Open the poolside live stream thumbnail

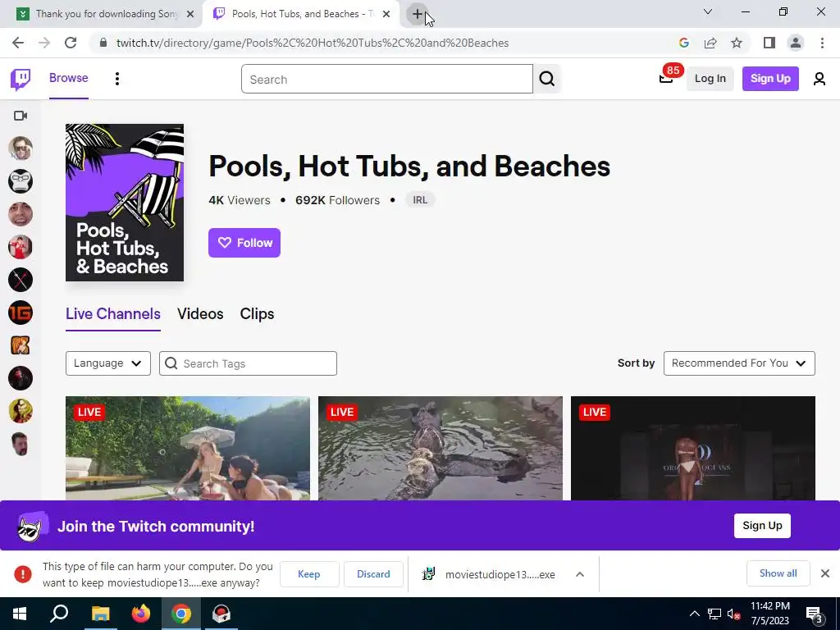188,449
